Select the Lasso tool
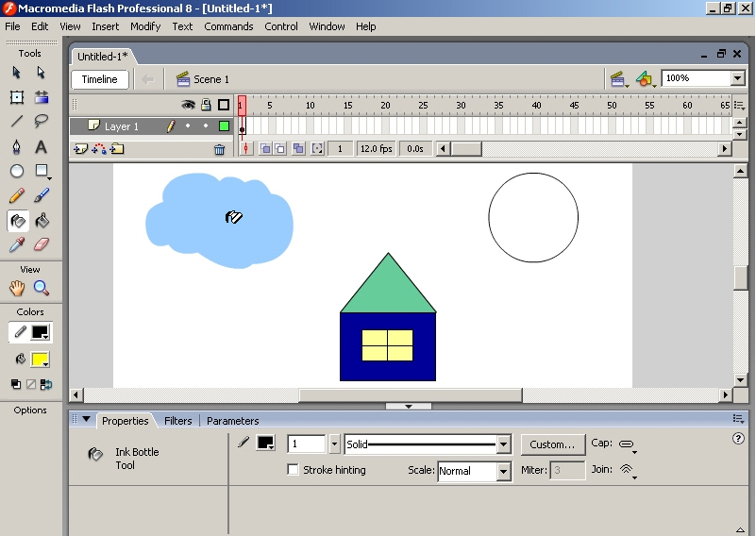The height and width of the screenshot is (536, 756). click(x=42, y=121)
